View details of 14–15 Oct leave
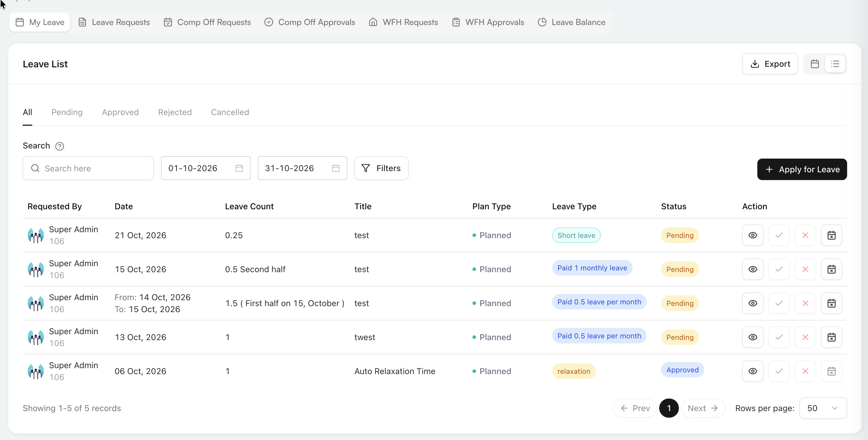The image size is (868, 440). (x=753, y=303)
